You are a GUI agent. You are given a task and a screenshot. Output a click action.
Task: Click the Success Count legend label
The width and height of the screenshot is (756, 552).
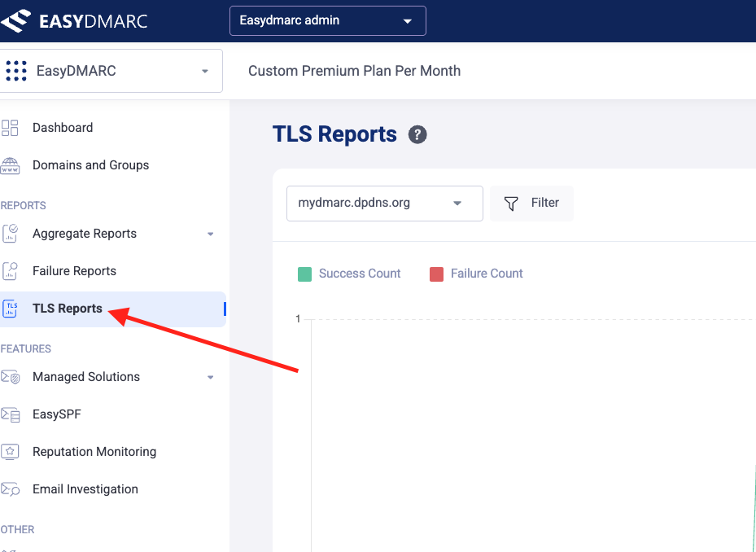(x=360, y=274)
